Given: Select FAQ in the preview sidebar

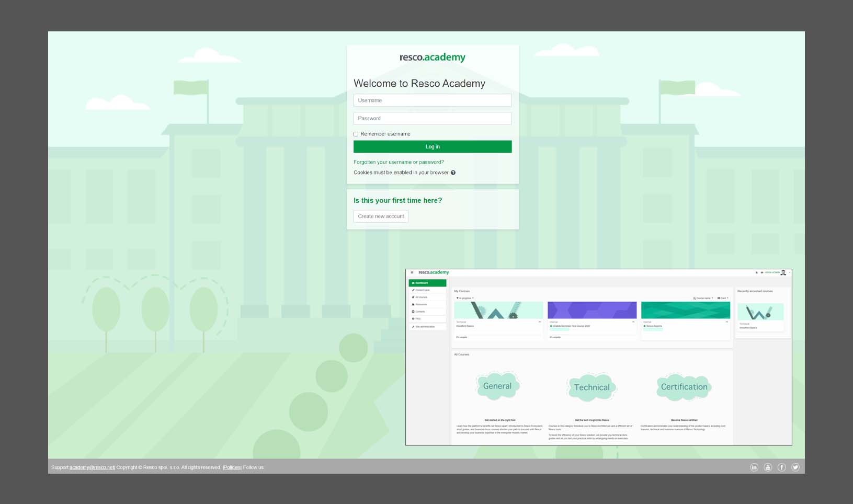Looking at the screenshot, I should [x=427, y=318].
